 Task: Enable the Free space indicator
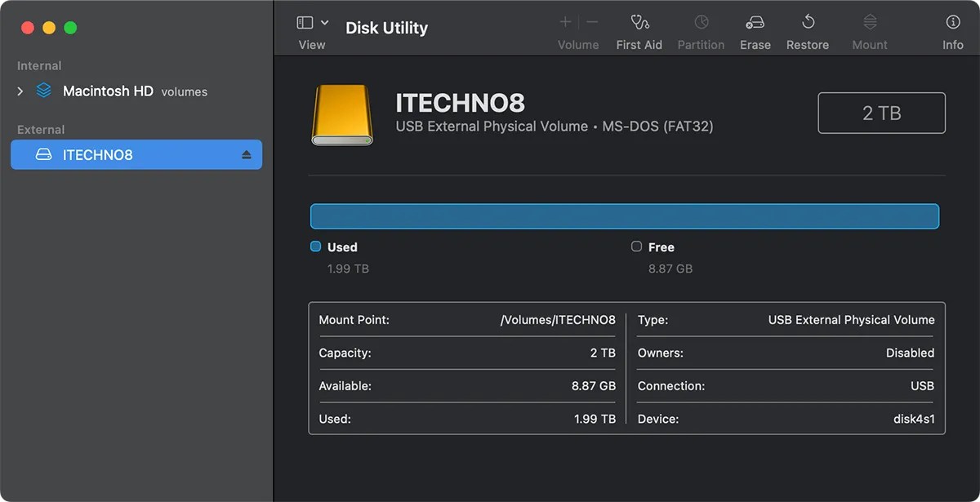[x=636, y=247]
